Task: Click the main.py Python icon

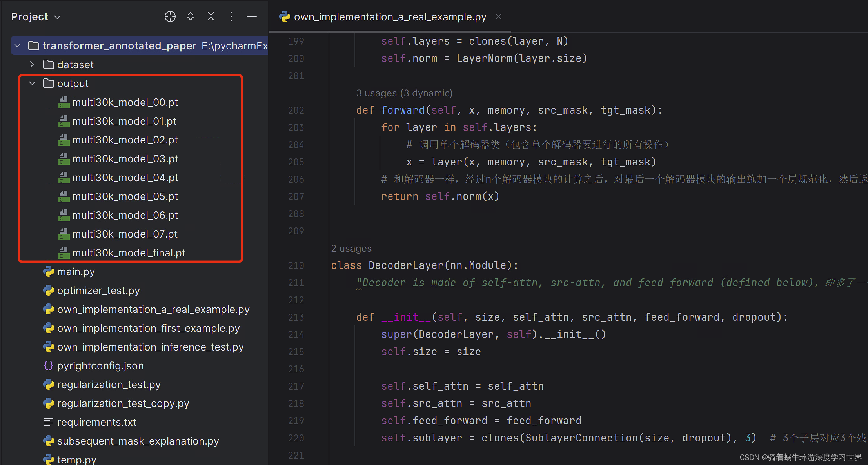Action: (x=49, y=271)
